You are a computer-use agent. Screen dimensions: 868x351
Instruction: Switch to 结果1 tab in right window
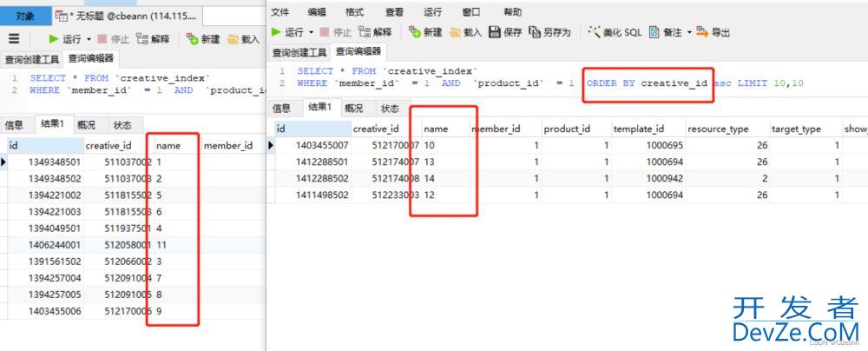tap(320, 107)
